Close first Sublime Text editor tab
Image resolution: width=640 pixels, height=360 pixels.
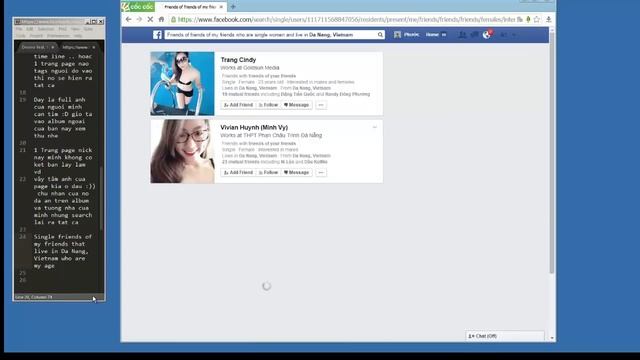tap(53, 47)
